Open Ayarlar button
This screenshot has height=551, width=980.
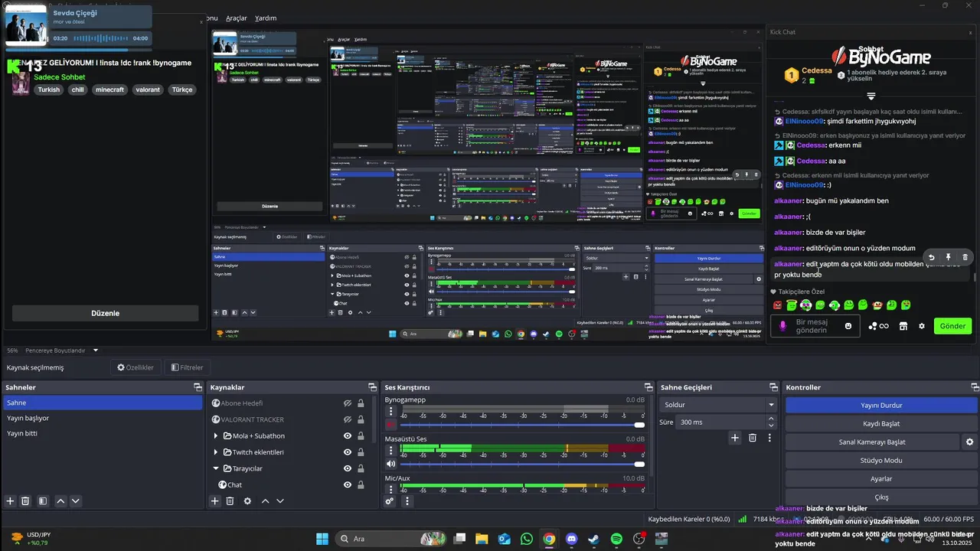(881, 479)
